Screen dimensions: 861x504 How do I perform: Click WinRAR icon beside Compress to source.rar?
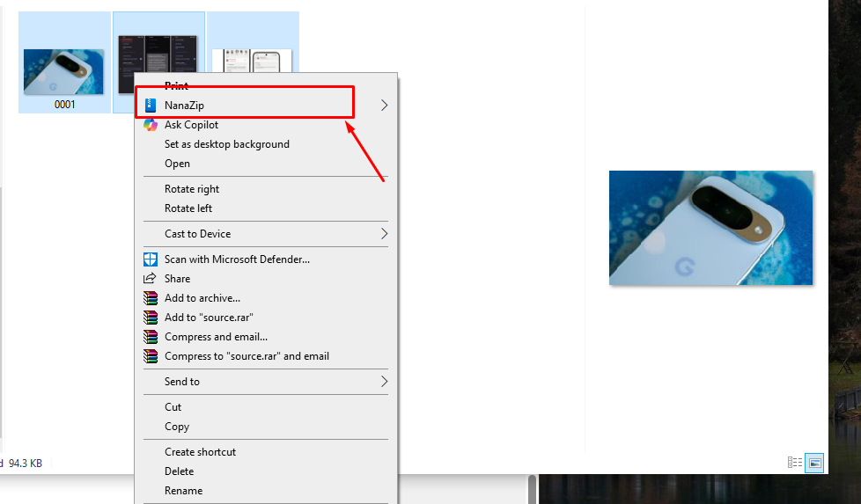click(150, 356)
